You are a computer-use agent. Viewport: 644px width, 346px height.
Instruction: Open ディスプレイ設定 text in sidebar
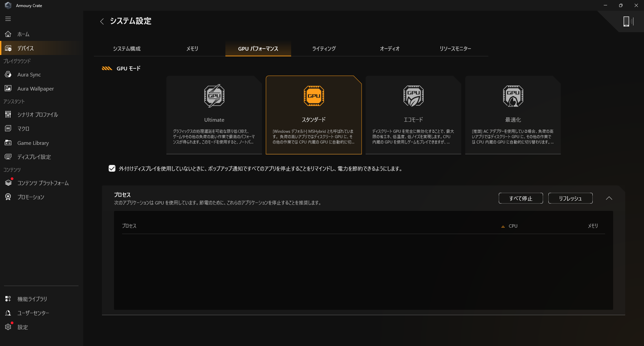[34, 157]
